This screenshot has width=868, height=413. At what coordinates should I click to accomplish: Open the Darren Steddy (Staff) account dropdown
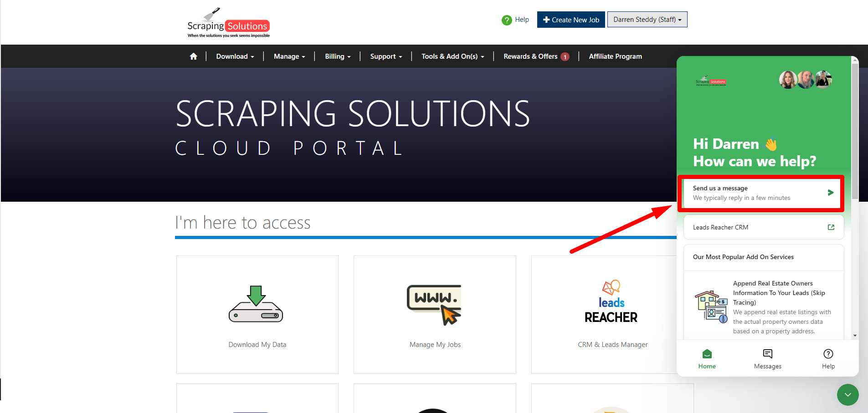[647, 20]
